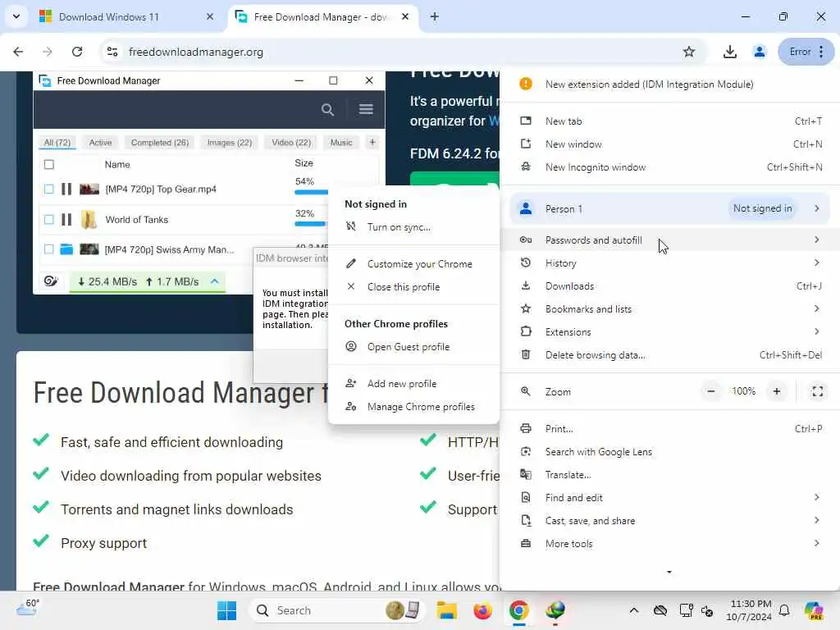Expand Person 1 profile submenu
Screen dimensions: 840x630
point(670,208)
